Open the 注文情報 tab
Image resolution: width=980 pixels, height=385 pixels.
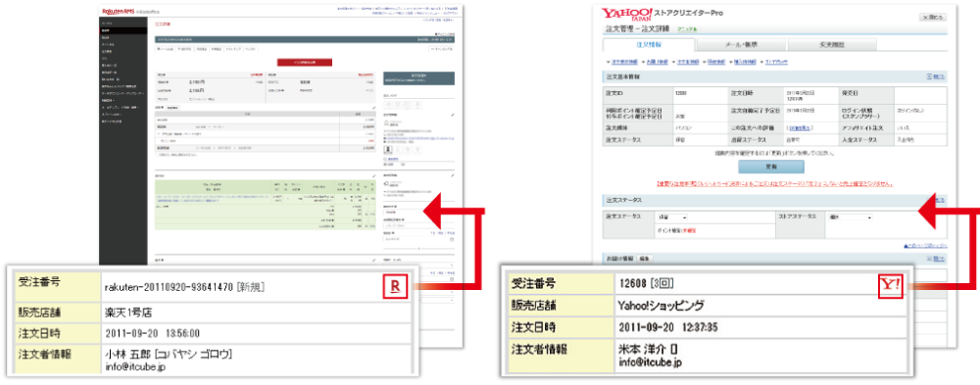[x=649, y=45]
